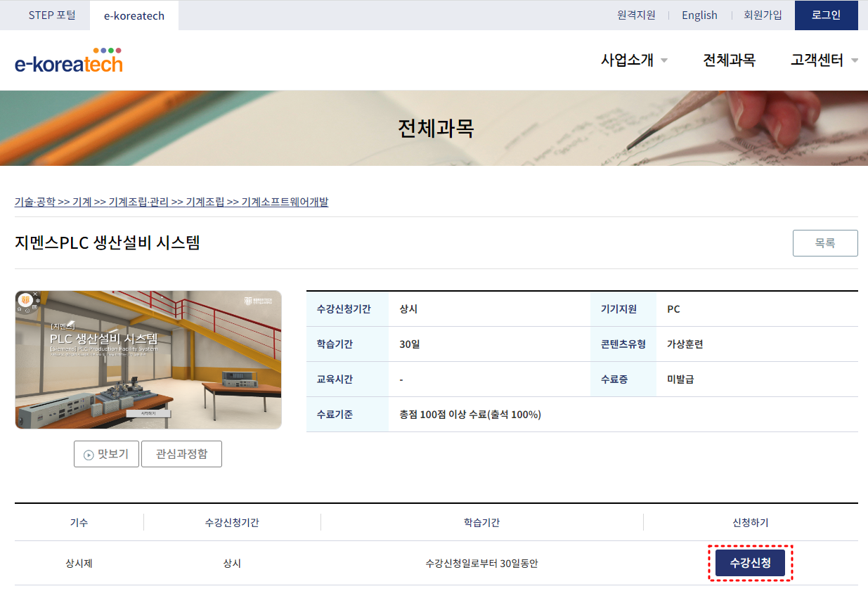Viewport: 868px width, 591px height.
Task: Click the 목록 list button
Action: 825,243
